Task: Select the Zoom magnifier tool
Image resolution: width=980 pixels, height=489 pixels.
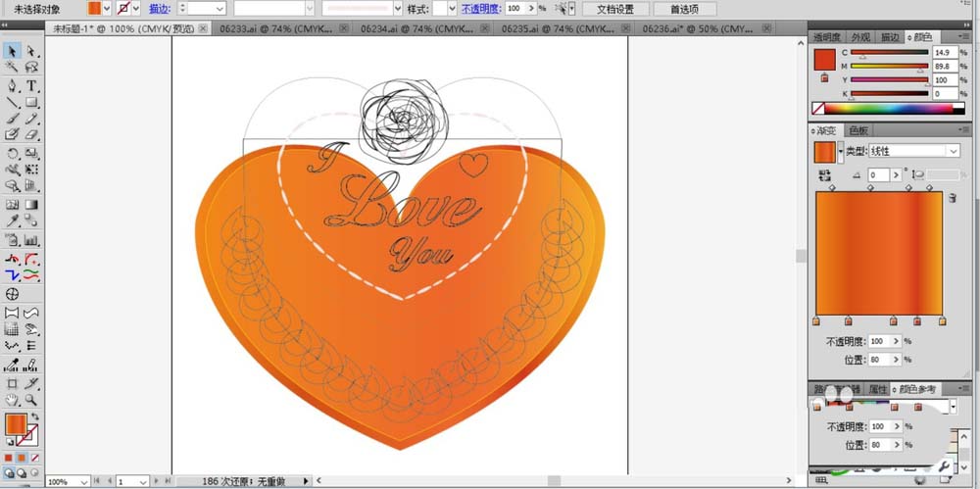Action: click(x=31, y=400)
